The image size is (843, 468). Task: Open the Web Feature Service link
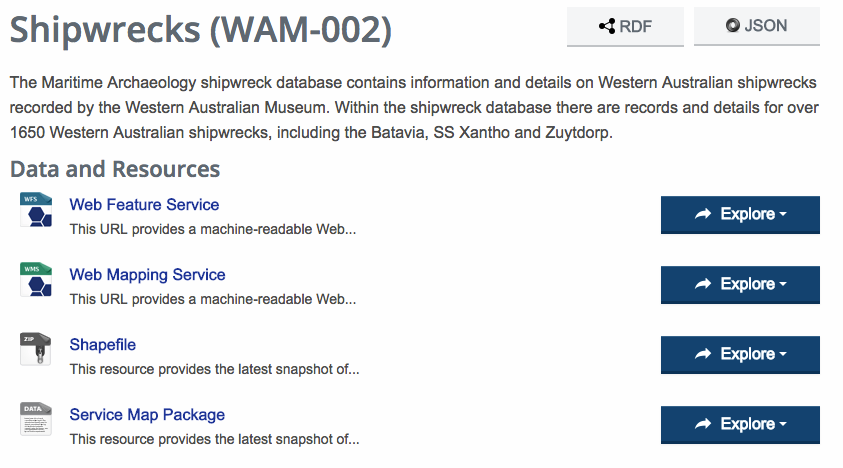point(144,204)
